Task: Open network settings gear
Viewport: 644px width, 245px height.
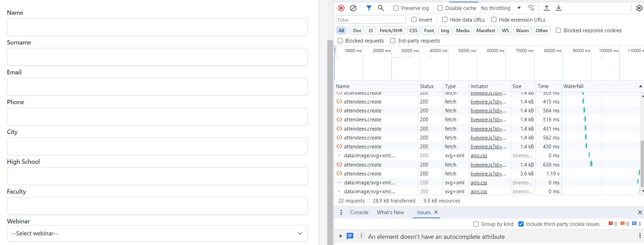Action: [x=639, y=8]
